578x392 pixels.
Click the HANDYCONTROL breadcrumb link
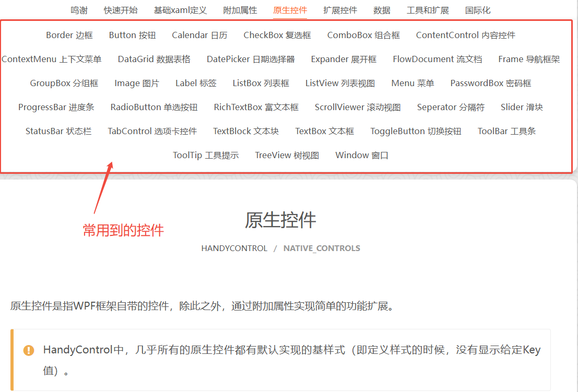point(234,248)
